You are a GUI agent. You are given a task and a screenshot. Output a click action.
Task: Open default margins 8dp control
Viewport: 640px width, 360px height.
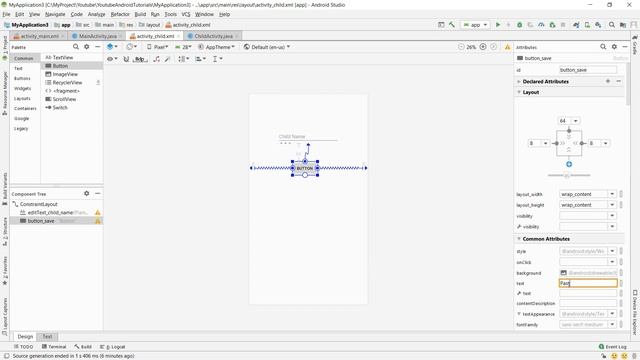140,59
